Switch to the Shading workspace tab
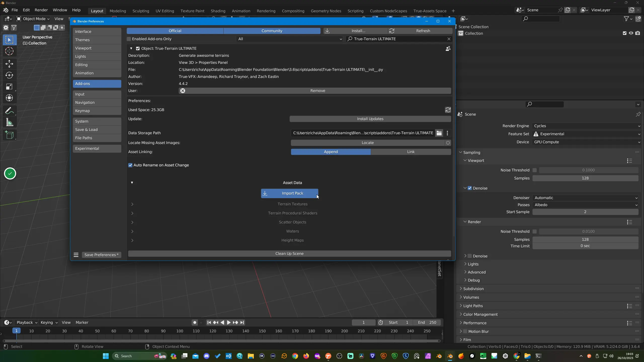 click(x=218, y=11)
